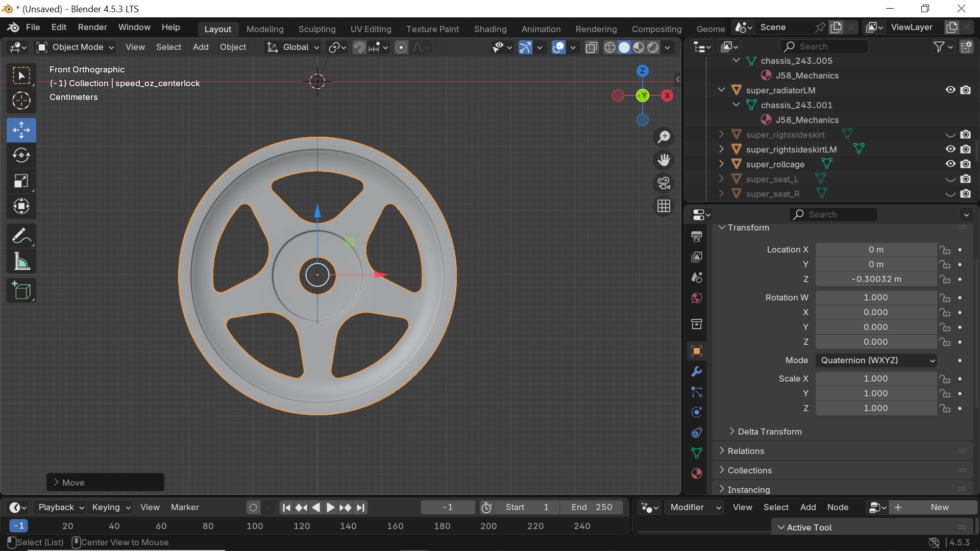Click the Add Cube tool
The height and width of the screenshot is (551, 980).
coord(21,291)
